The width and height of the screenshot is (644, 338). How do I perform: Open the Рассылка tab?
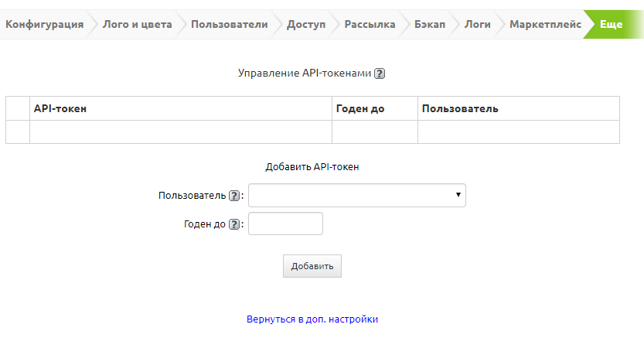(x=370, y=24)
